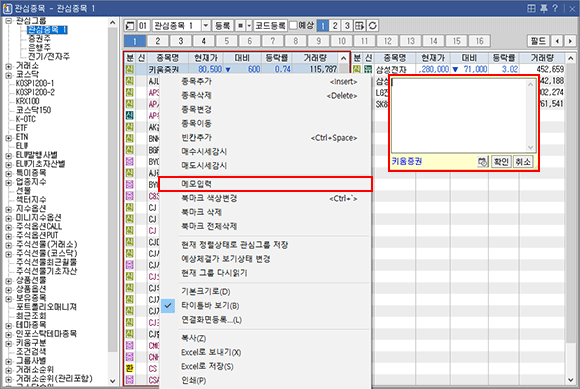Click the pin icon in the title bar
The image size is (580, 389).
tap(544, 8)
